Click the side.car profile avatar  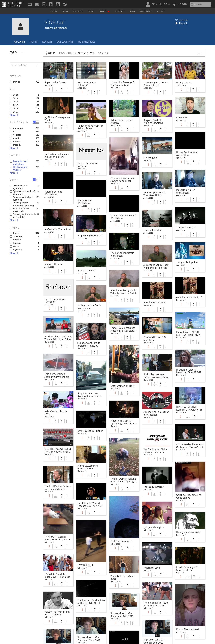[21, 27]
